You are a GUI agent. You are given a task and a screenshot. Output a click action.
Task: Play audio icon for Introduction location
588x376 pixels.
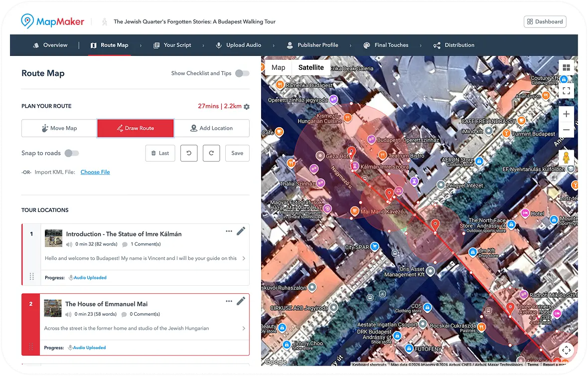[x=69, y=244]
